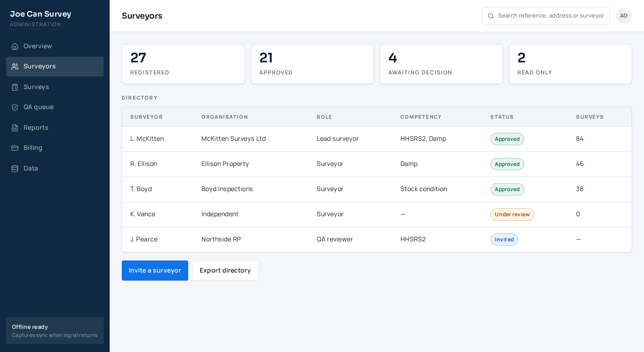Focus the search reference input field
644x352 pixels.
[546, 16]
